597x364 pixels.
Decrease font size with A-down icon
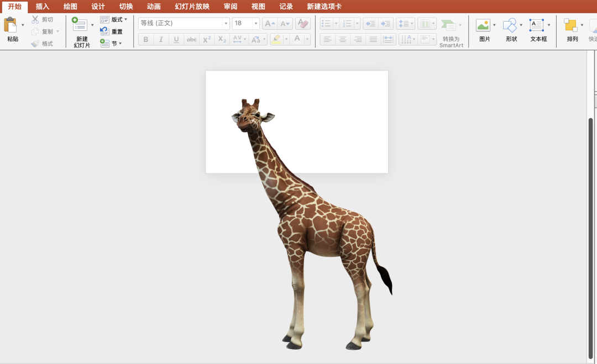(285, 24)
